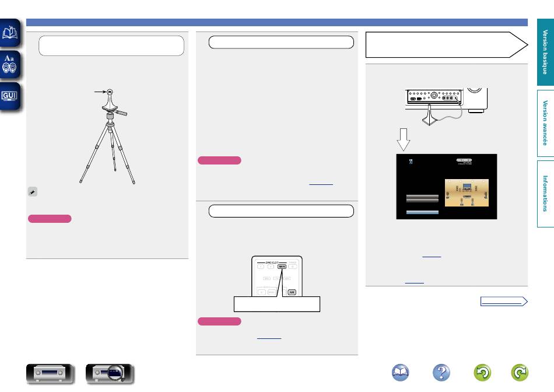The width and height of the screenshot is (554, 392).
Task: Click the next-page arrow link at bottom right
Action: click(x=504, y=302)
